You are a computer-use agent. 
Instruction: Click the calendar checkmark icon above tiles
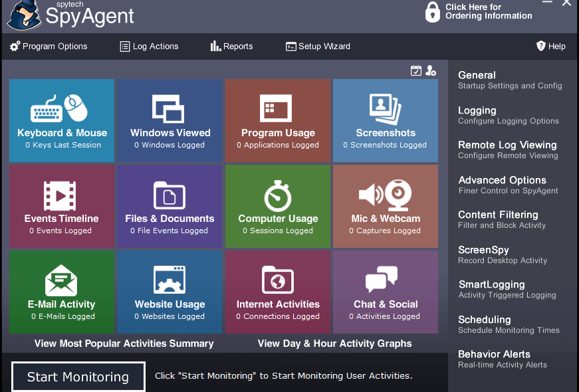tap(415, 70)
